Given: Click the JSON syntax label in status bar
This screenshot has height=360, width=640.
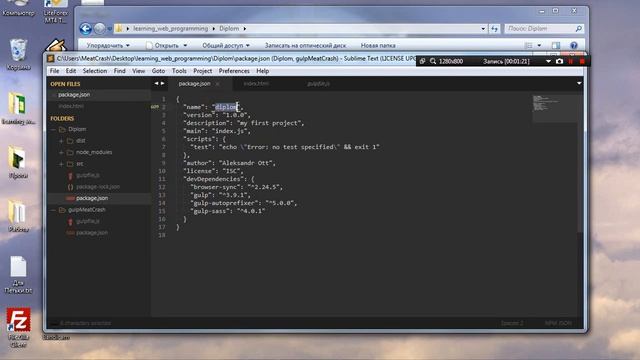Looking at the screenshot, I should pyautogui.click(x=558, y=323).
